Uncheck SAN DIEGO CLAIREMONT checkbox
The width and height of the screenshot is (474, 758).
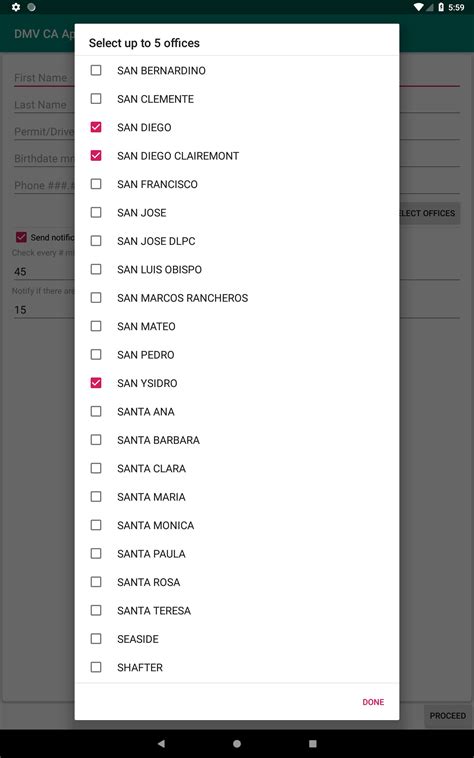(x=96, y=156)
